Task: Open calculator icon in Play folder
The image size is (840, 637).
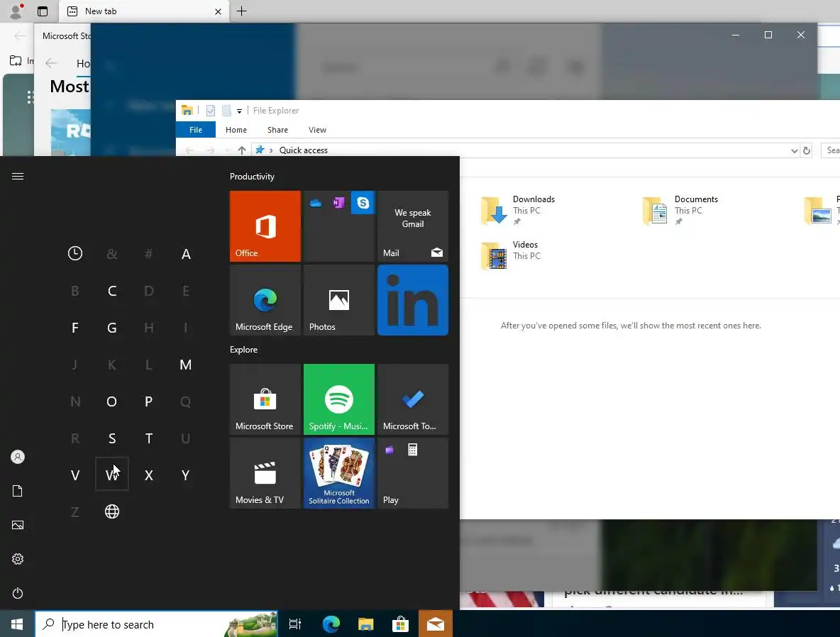Action: [412, 450]
